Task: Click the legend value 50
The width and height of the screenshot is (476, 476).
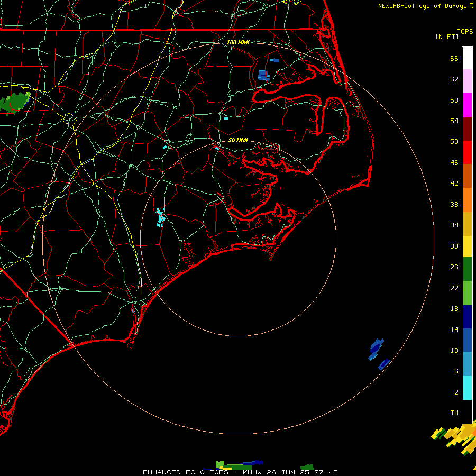Action: (x=454, y=141)
